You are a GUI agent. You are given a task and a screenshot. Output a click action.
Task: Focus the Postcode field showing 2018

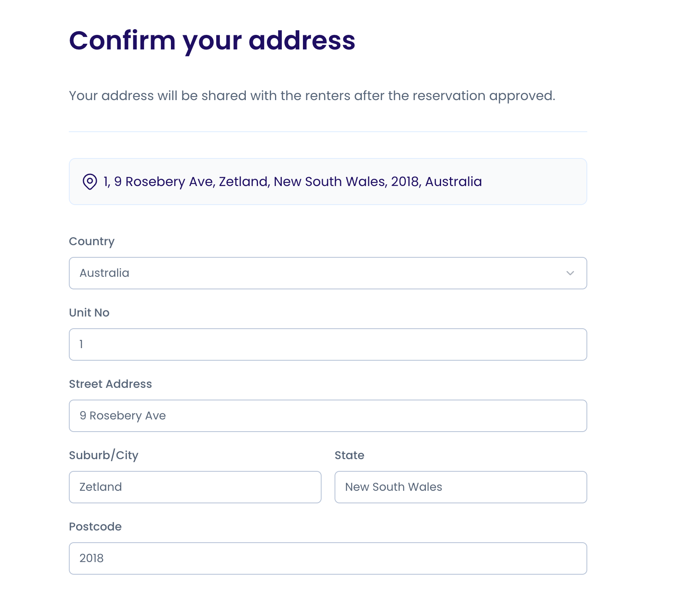click(327, 558)
